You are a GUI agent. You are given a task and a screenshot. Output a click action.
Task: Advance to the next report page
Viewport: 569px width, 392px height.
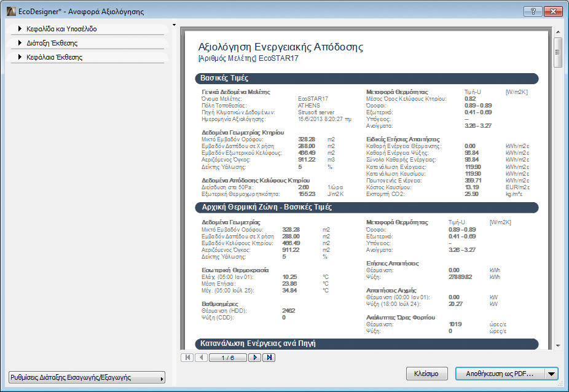(256, 358)
